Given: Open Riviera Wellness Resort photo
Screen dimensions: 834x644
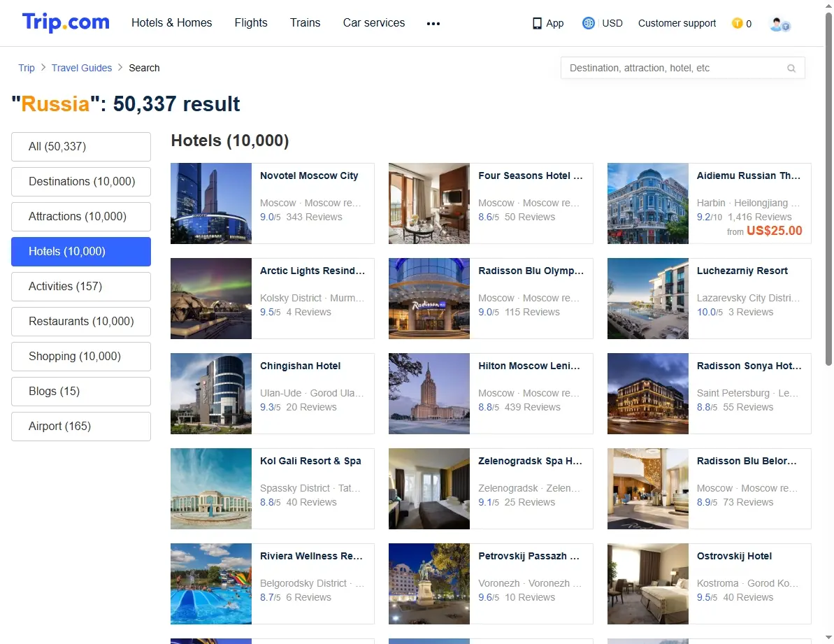Looking at the screenshot, I should click(x=211, y=584).
